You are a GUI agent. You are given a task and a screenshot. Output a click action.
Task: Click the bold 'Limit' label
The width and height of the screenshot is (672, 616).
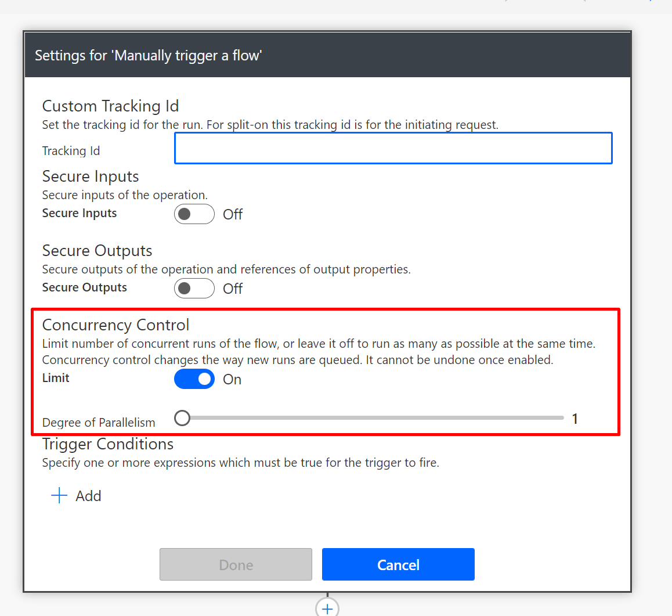pos(56,378)
